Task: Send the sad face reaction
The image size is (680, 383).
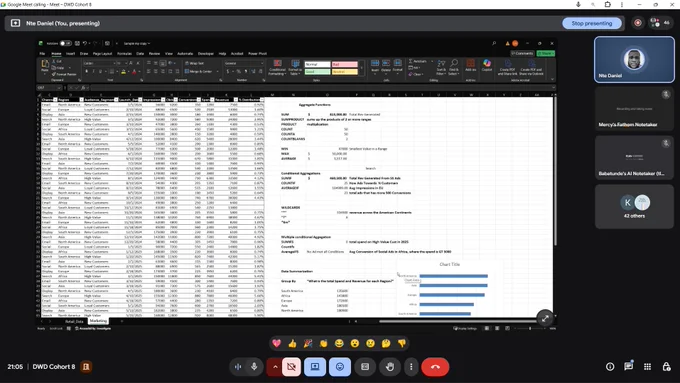Action: tap(370, 344)
